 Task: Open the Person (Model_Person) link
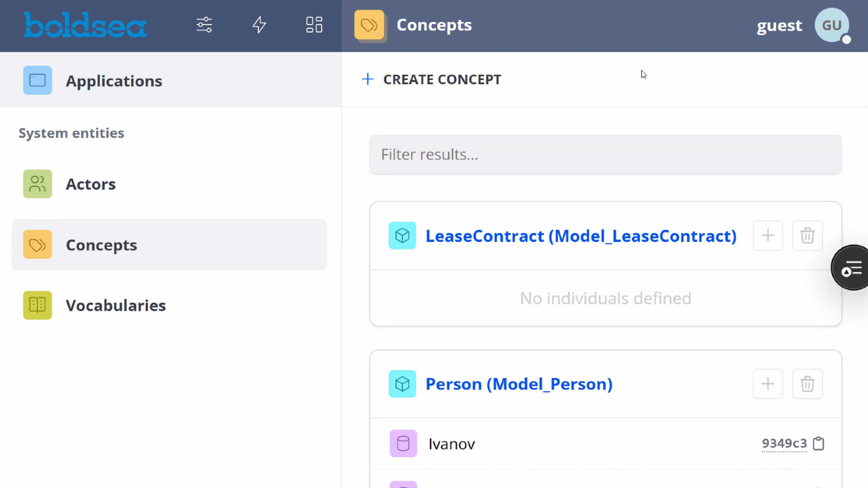click(519, 384)
